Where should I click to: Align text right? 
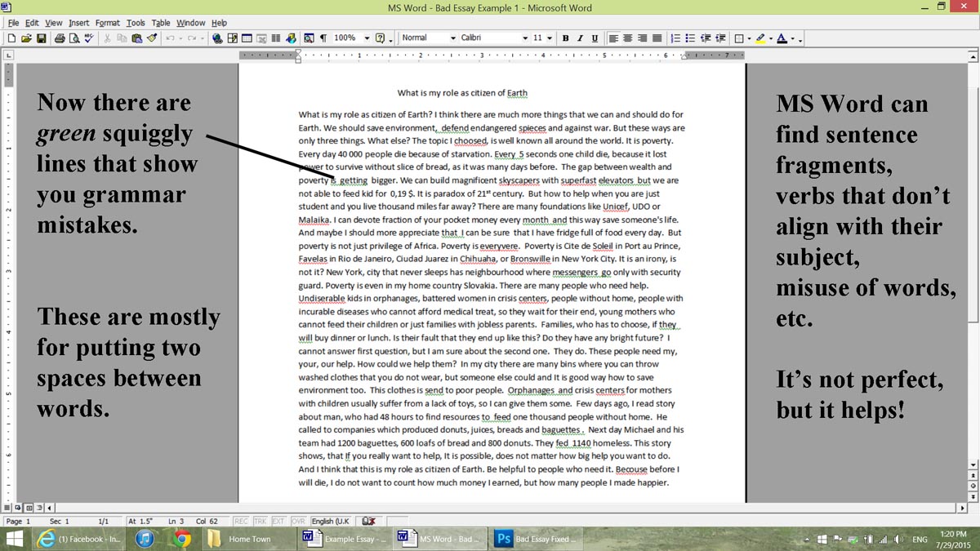642,38
